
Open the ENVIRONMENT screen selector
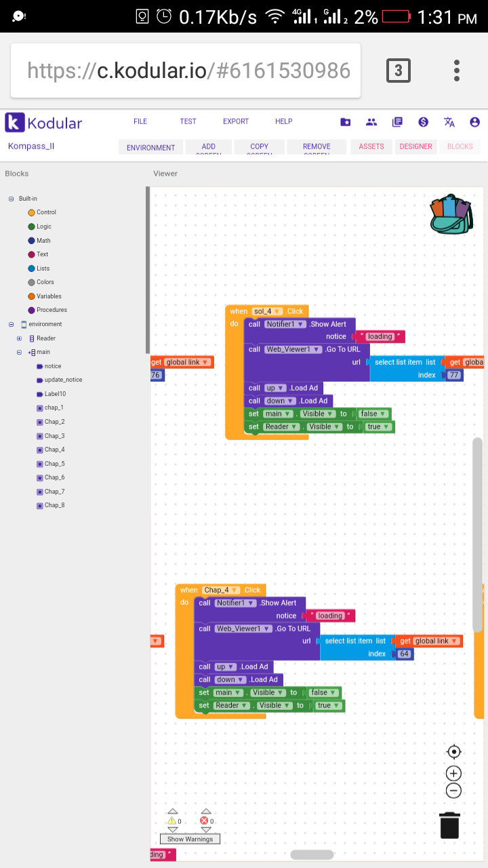pos(150,147)
